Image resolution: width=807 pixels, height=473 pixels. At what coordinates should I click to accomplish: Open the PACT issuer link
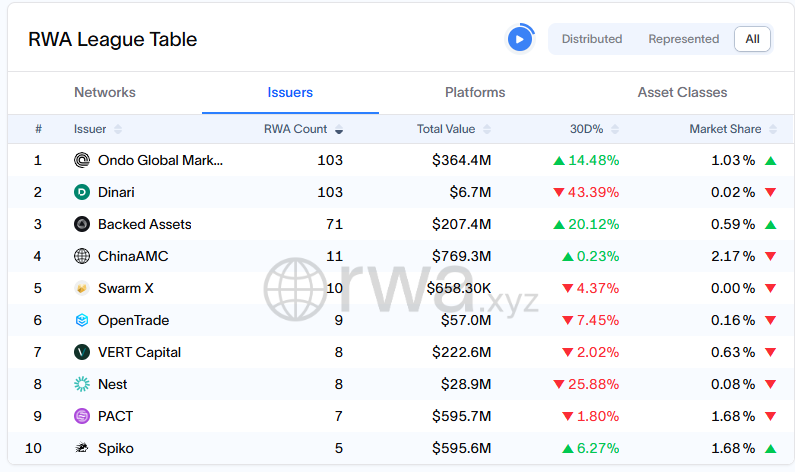click(x=115, y=416)
